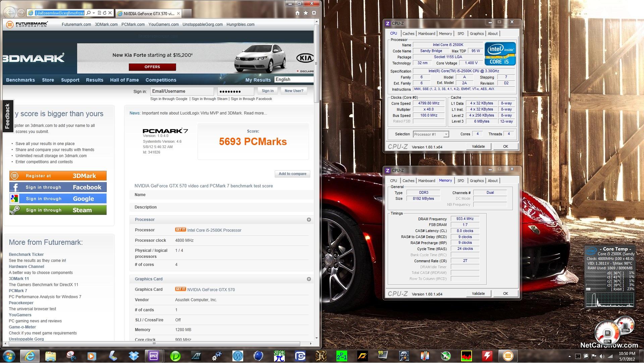
Task: Open Benchmarks menu on 3DMark site
Action: coord(20,80)
